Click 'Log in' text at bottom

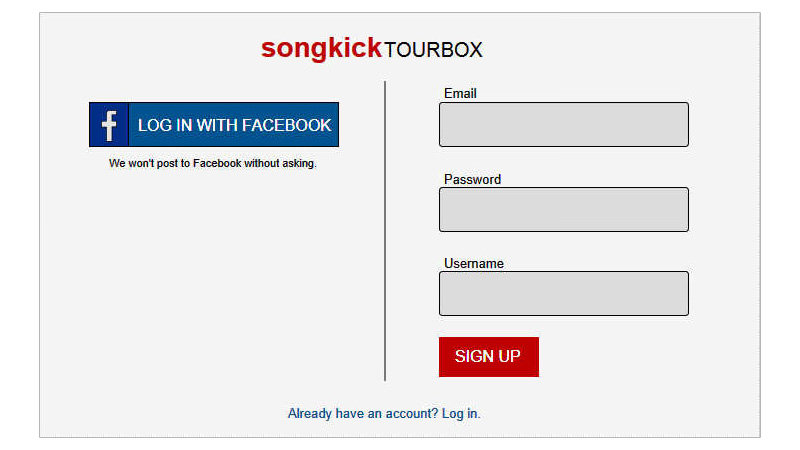pyautogui.click(x=460, y=413)
